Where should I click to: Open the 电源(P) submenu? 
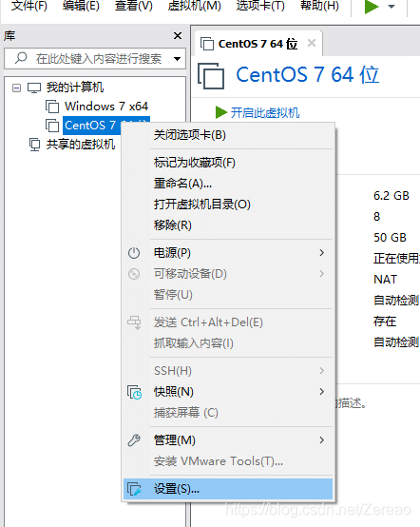(228, 253)
